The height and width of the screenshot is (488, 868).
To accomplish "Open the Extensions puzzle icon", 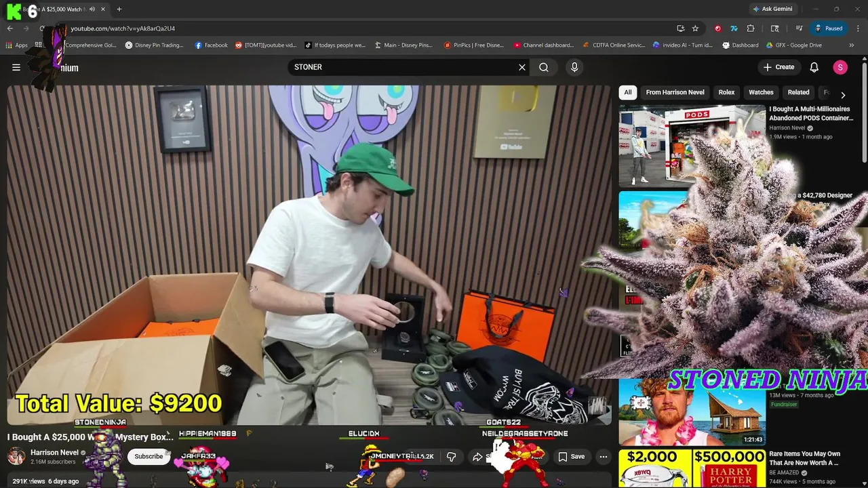I will (x=751, y=28).
